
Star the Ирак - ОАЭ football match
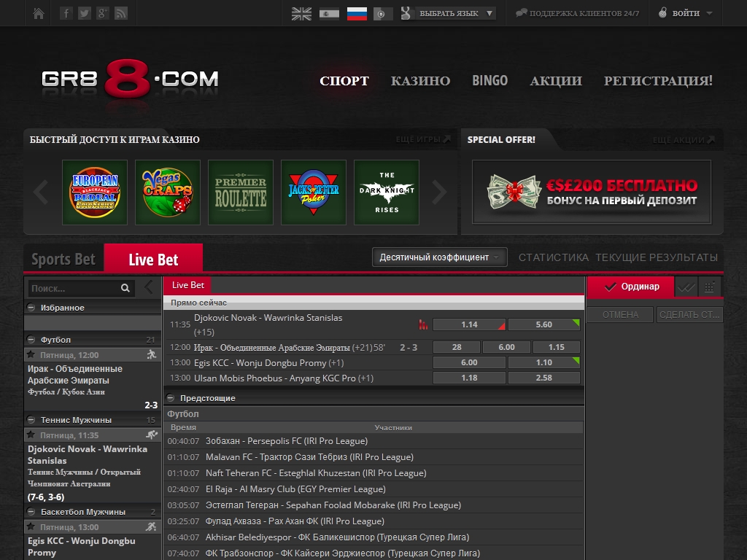click(31, 355)
